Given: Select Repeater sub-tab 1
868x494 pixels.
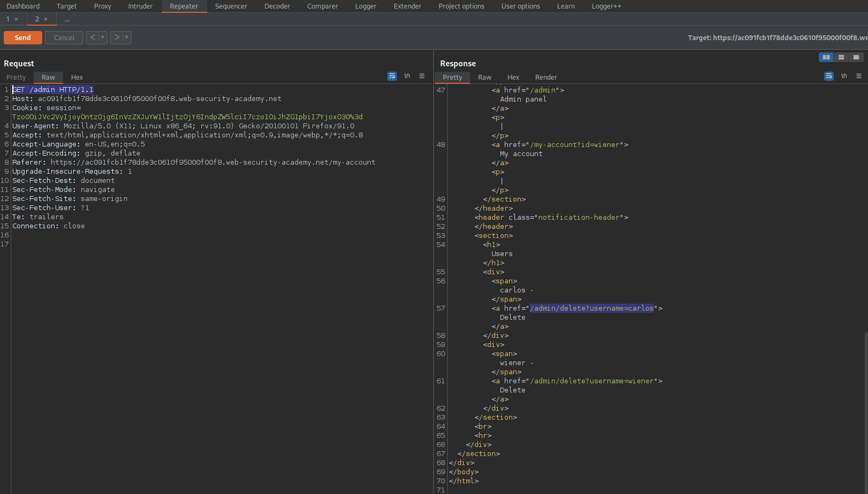Looking at the screenshot, I should 7,19.
